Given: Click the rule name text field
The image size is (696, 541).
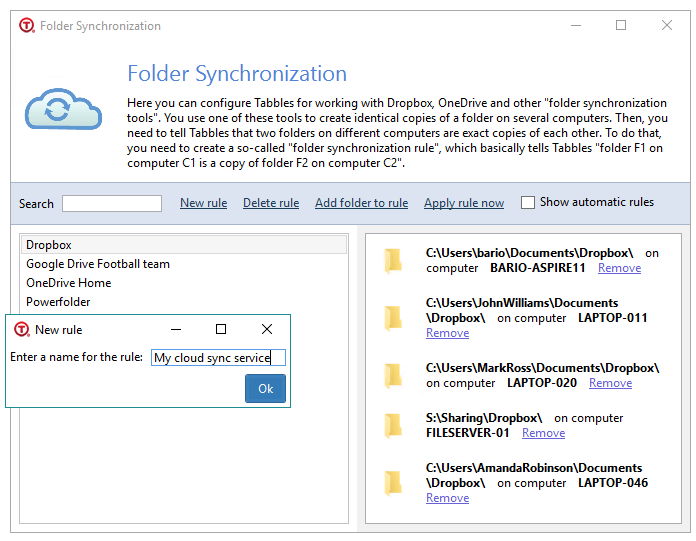Looking at the screenshot, I should click(218, 357).
